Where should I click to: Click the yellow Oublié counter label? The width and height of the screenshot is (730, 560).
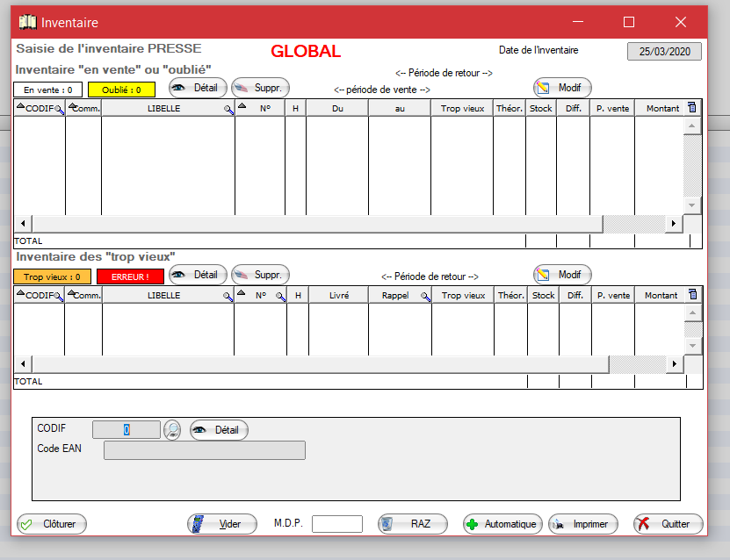click(x=121, y=90)
